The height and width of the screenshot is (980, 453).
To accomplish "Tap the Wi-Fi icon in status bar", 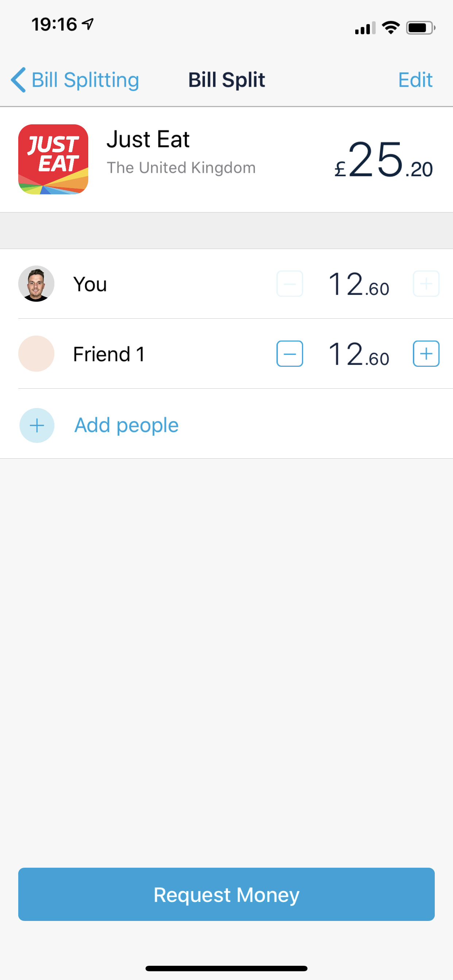I will tap(391, 28).
